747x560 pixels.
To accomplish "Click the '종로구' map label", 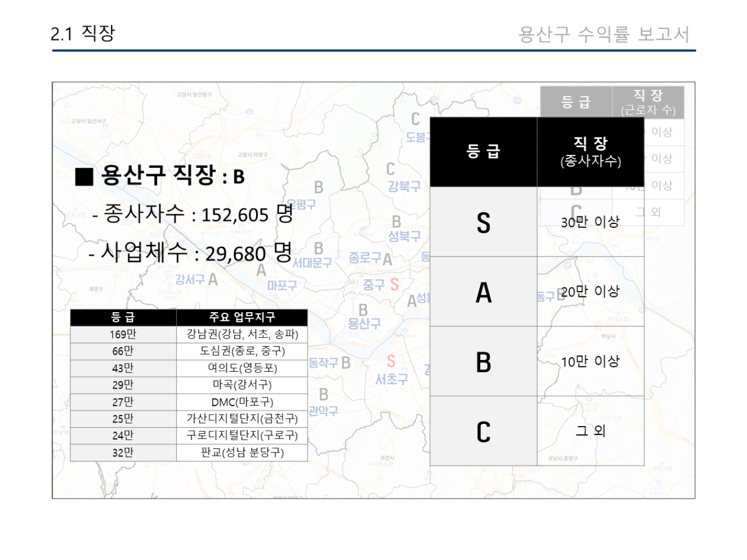I will [x=365, y=258].
